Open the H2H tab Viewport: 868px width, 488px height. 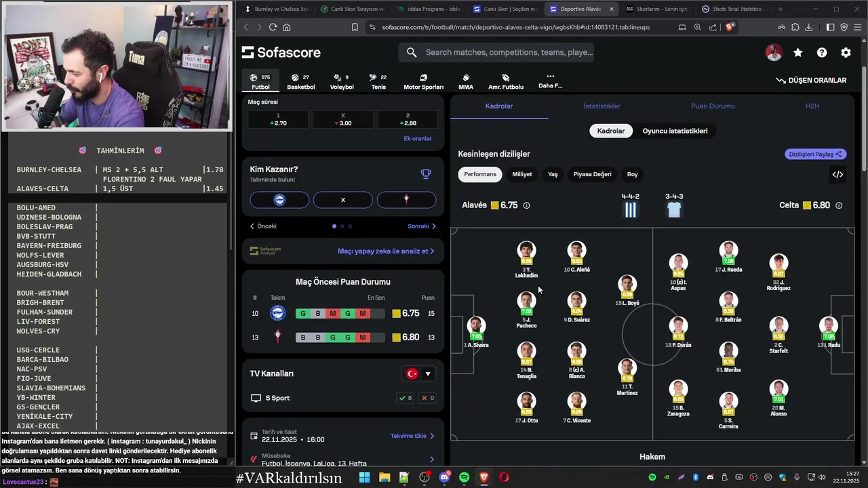click(812, 106)
